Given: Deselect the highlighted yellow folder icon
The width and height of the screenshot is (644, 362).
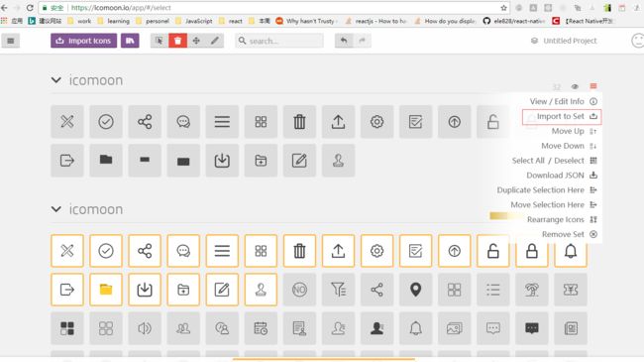Looking at the screenshot, I should click(x=106, y=290).
